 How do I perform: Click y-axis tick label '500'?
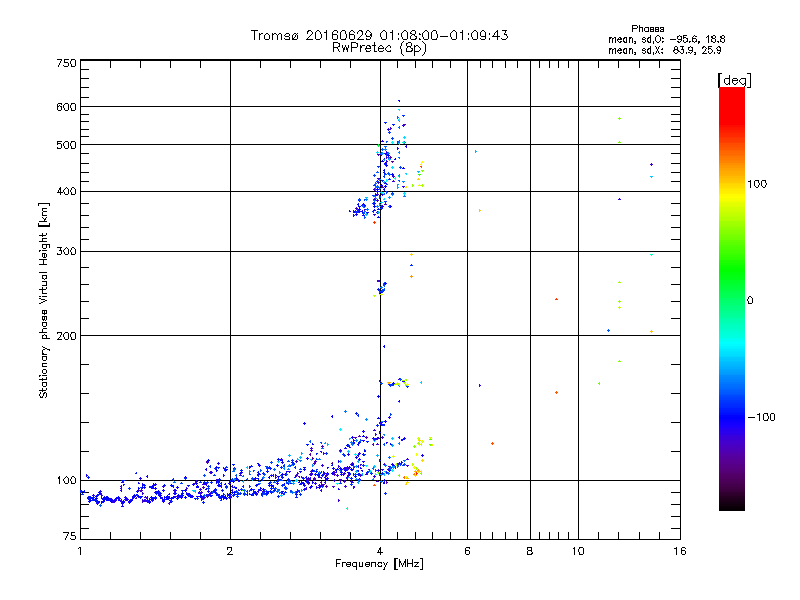66,145
